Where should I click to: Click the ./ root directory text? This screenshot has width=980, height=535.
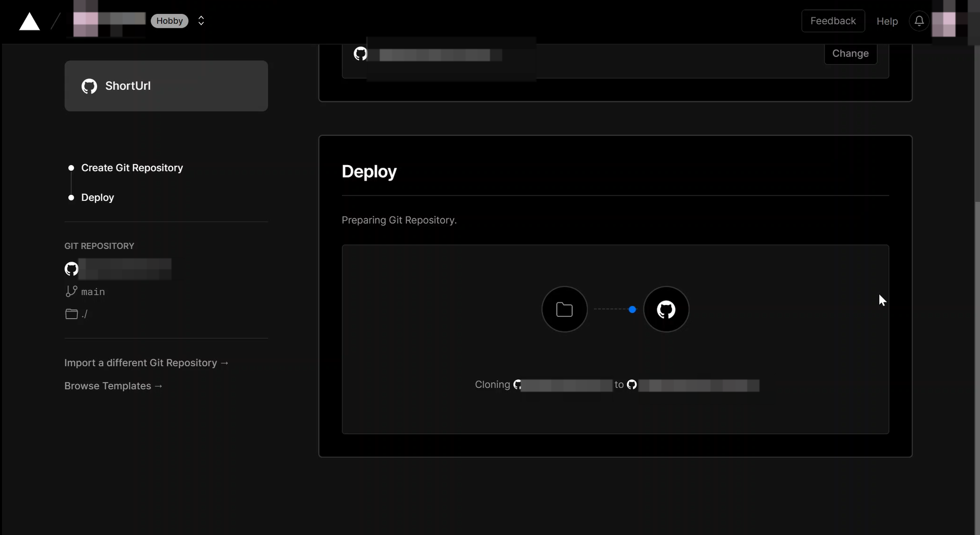(84, 314)
